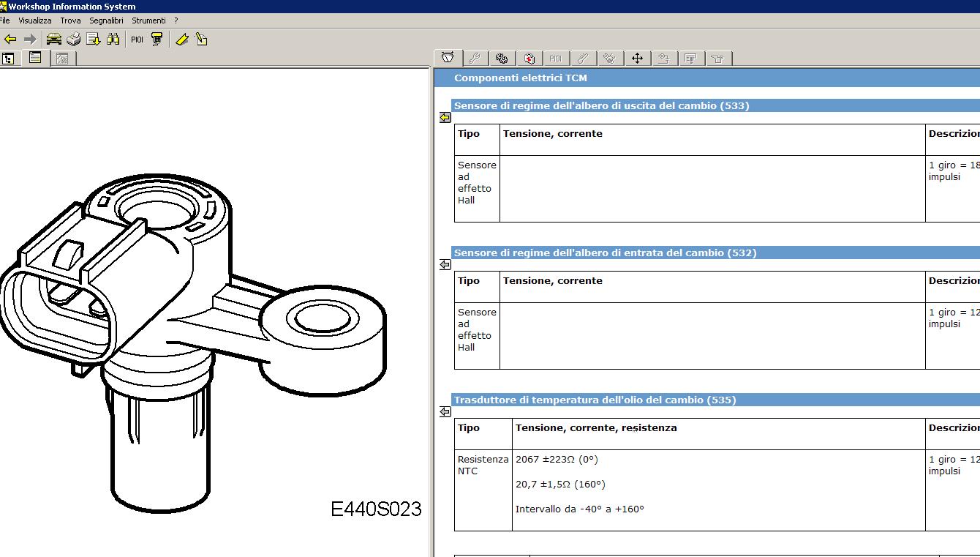This screenshot has width=980, height=557.
Task: Open the wiring diagram tab icon
Action: click(664, 59)
